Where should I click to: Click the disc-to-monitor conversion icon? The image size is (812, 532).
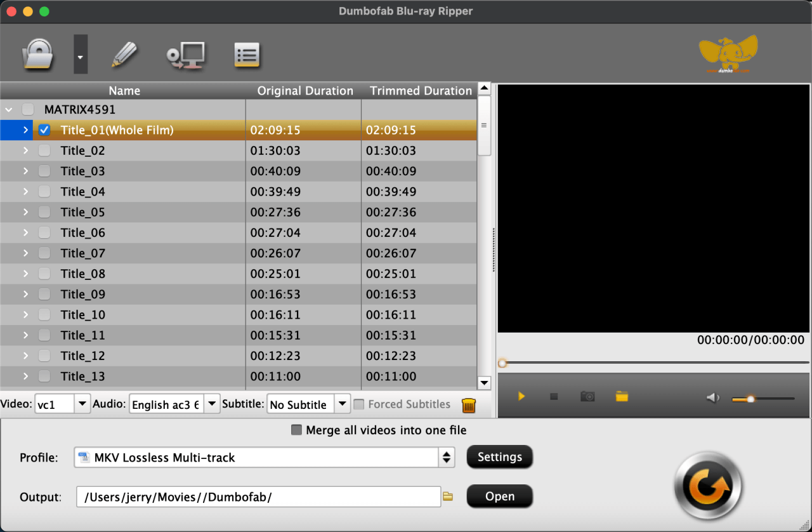tap(185, 55)
